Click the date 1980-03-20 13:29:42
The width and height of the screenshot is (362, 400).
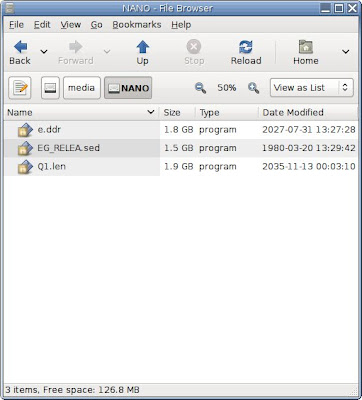309,148
